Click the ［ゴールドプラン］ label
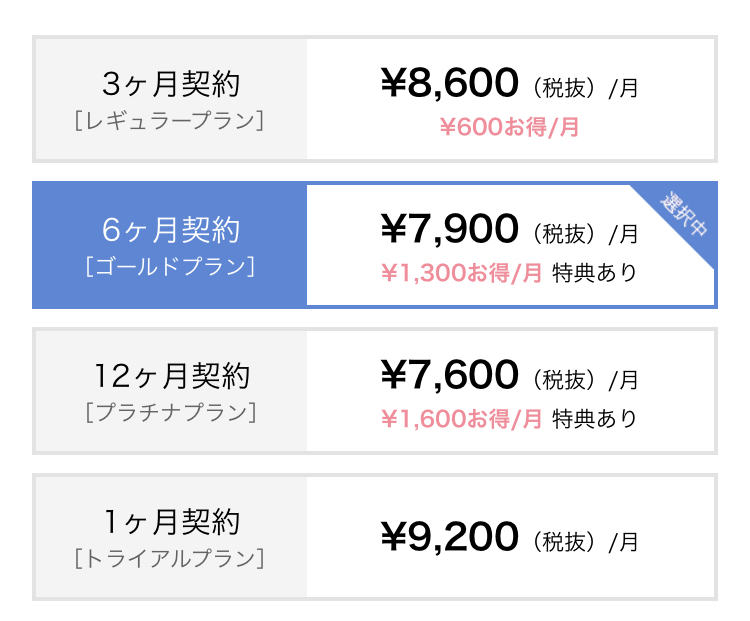750x621 pixels. pyautogui.click(x=170, y=267)
